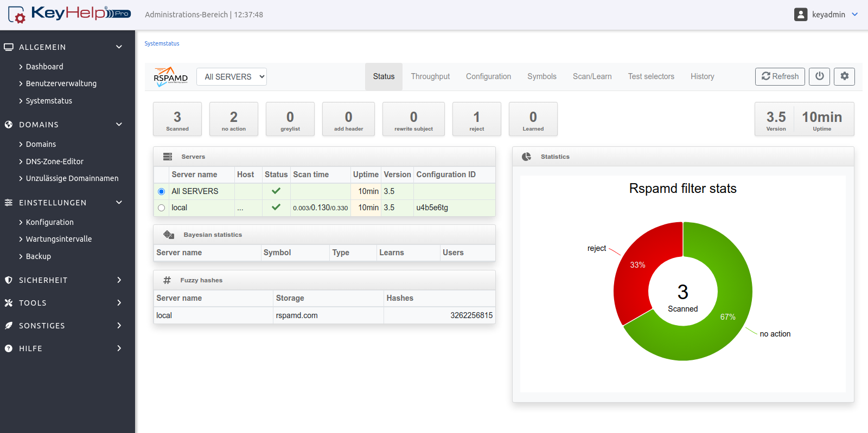
Task: Click the power icon button
Action: coord(819,76)
